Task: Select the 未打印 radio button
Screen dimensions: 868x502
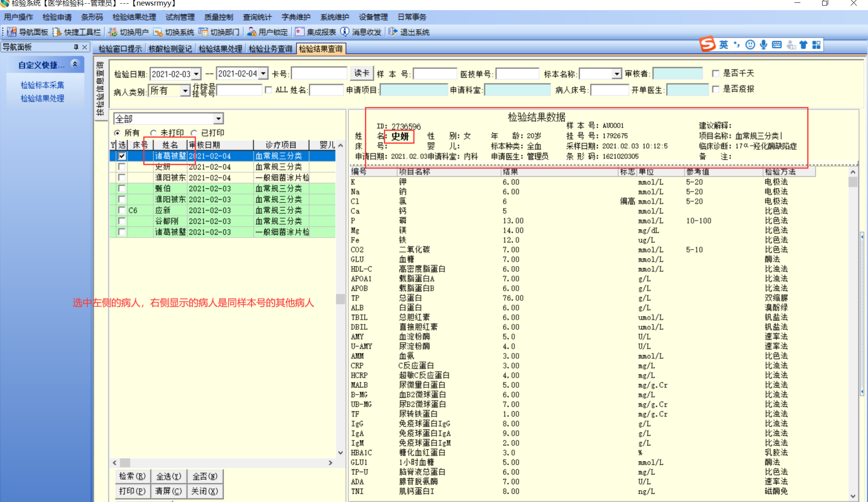Action: [x=153, y=133]
